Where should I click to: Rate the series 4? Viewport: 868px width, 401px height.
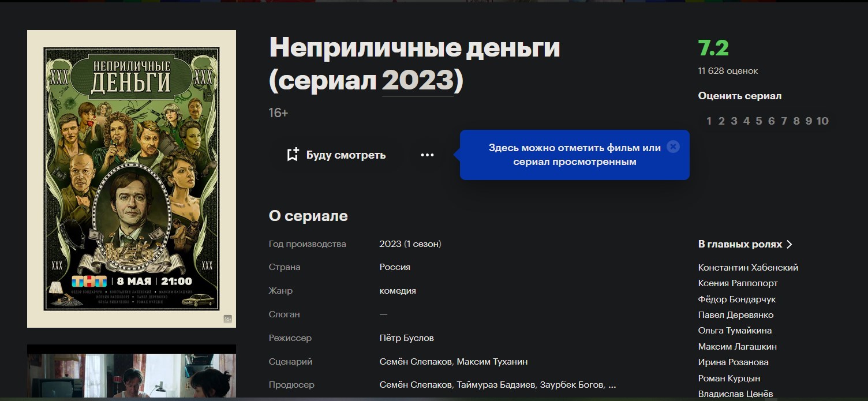(746, 121)
